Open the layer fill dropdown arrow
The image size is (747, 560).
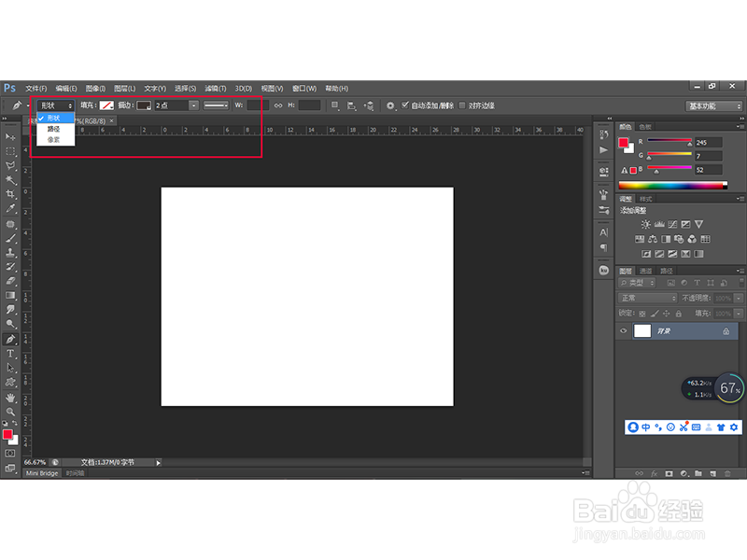(739, 314)
